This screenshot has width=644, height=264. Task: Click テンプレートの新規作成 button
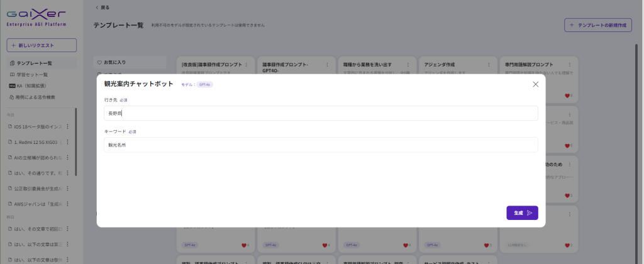597,25
